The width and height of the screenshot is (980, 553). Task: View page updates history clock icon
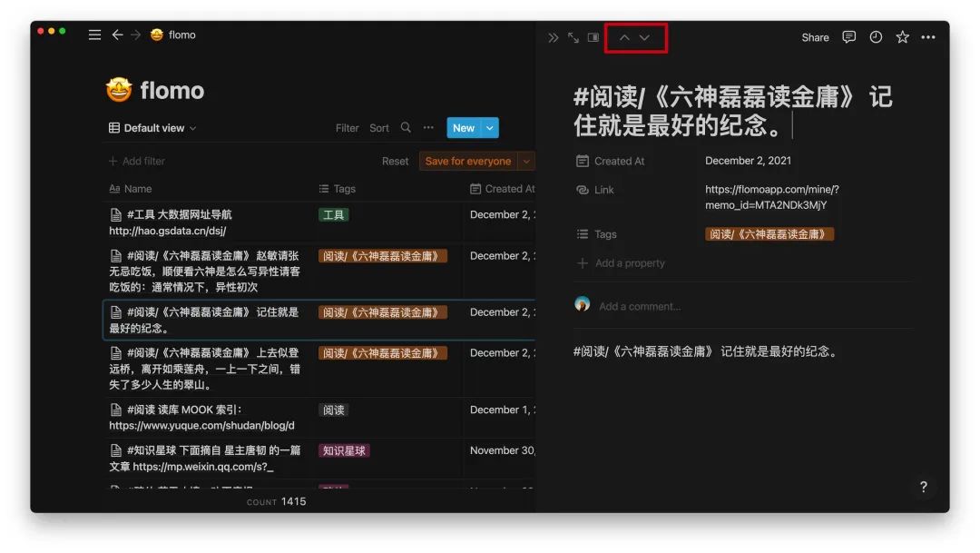[876, 37]
